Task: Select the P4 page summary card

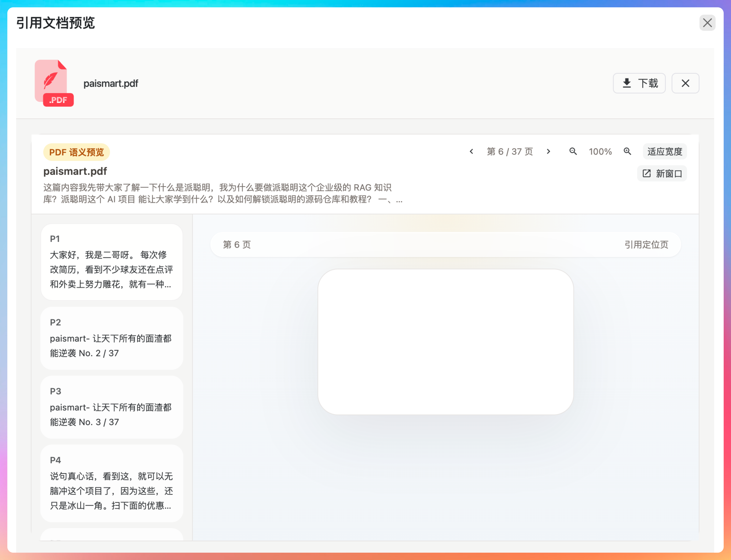Action: tap(112, 483)
